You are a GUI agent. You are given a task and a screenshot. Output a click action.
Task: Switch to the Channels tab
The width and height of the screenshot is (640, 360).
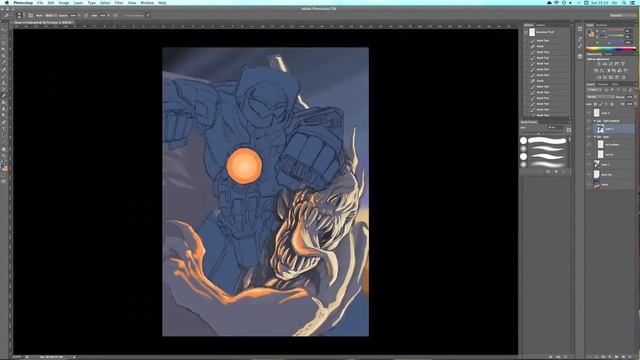(603, 84)
